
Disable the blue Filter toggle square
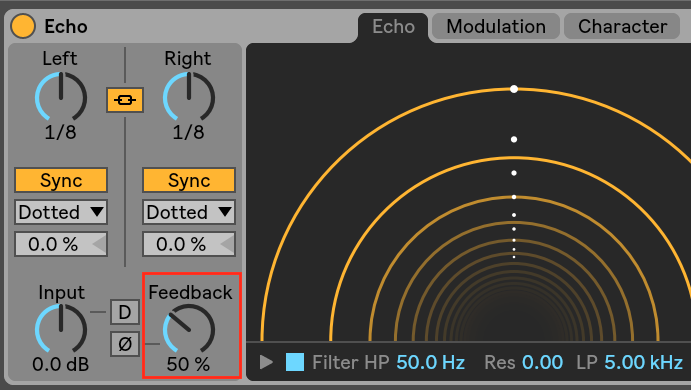(x=295, y=362)
